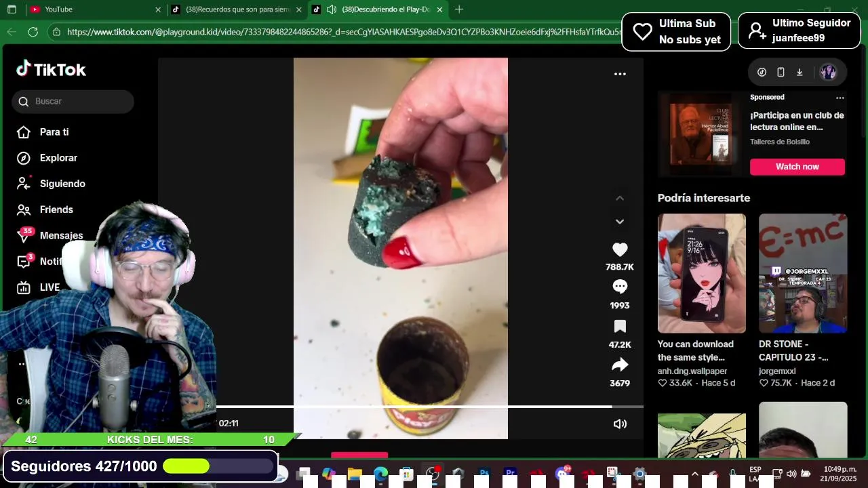Click the sponsored ad headline text

[x=797, y=121]
